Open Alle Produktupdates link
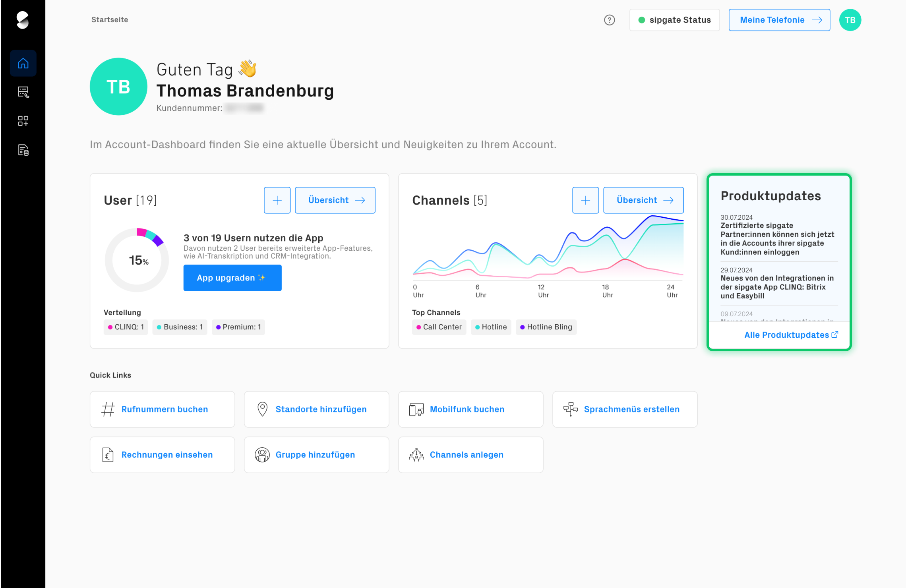The image size is (906, 588). point(791,335)
